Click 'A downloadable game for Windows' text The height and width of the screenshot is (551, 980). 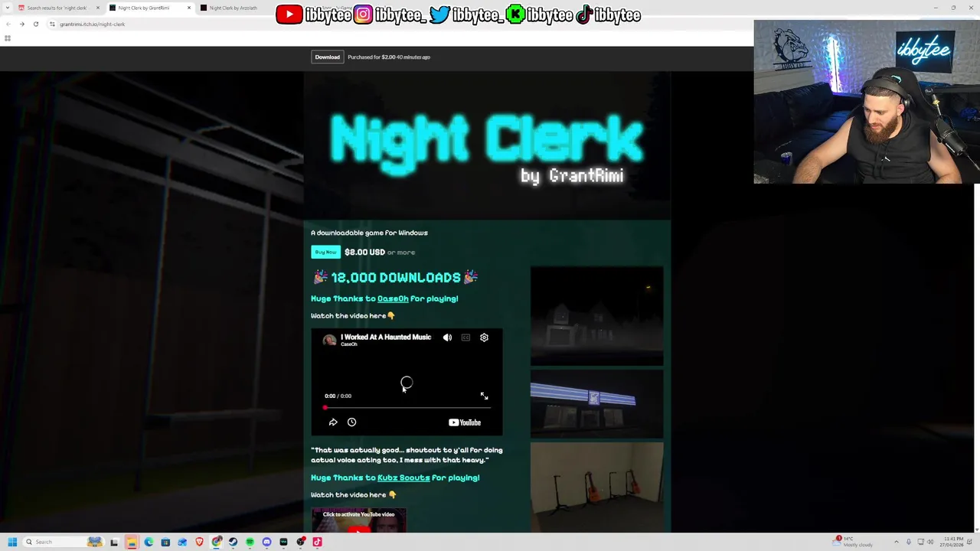(369, 233)
